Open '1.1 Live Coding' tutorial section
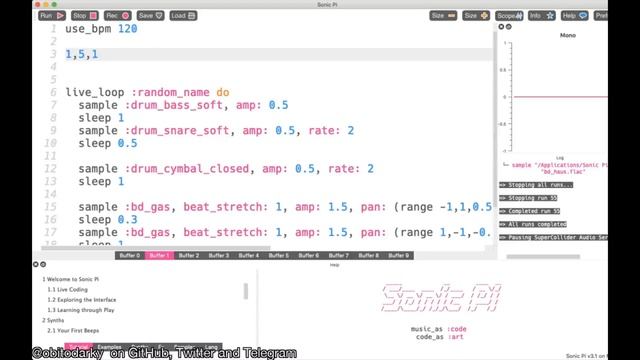This screenshot has width=640, height=360. click(67, 289)
